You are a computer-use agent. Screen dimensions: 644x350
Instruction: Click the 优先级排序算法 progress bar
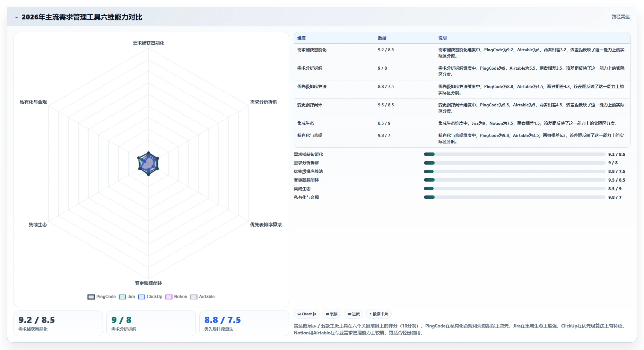(514, 172)
